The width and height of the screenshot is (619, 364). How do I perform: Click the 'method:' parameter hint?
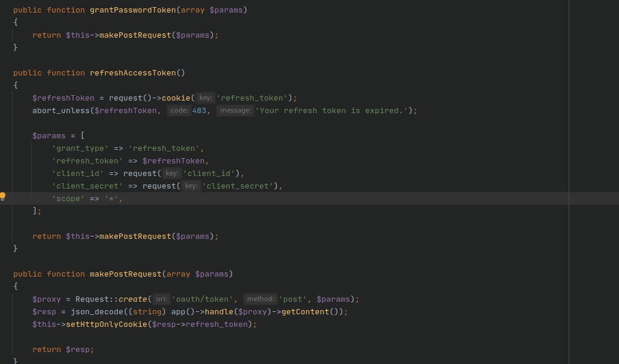(x=260, y=299)
